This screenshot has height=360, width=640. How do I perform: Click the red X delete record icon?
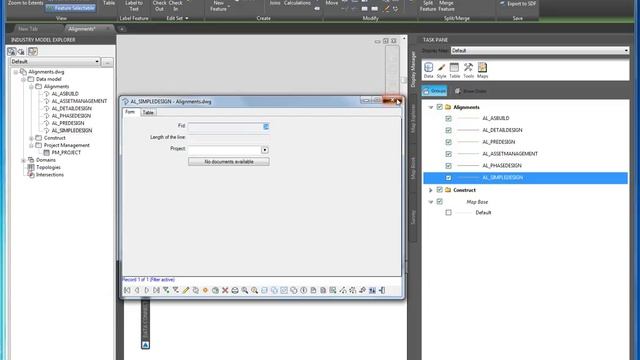(x=225, y=290)
